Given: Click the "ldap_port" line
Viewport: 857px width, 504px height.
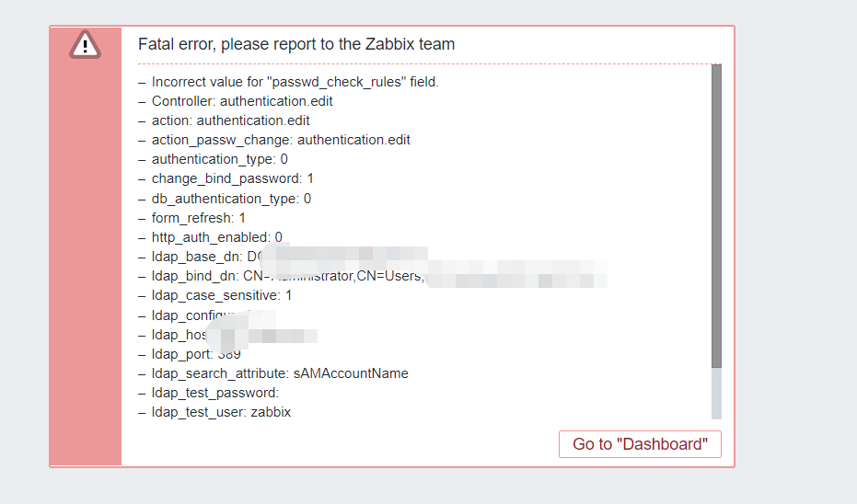Looking at the screenshot, I should [x=195, y=354].
